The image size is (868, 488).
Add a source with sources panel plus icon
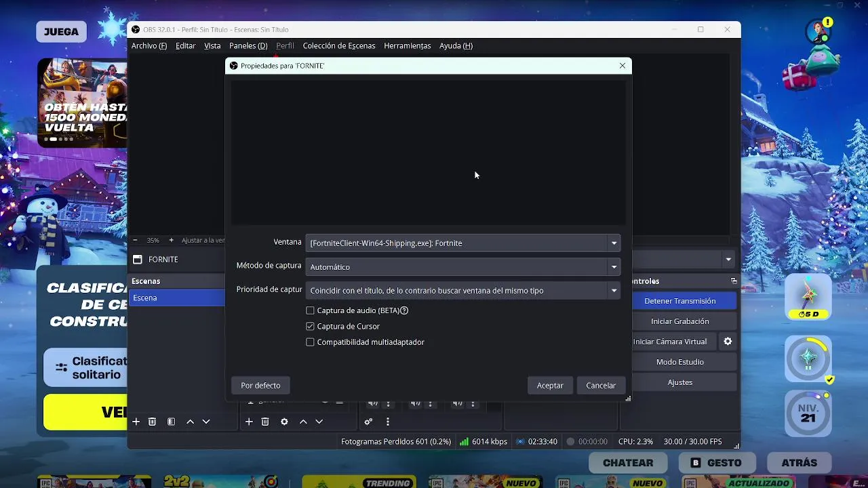click(249, 422)
